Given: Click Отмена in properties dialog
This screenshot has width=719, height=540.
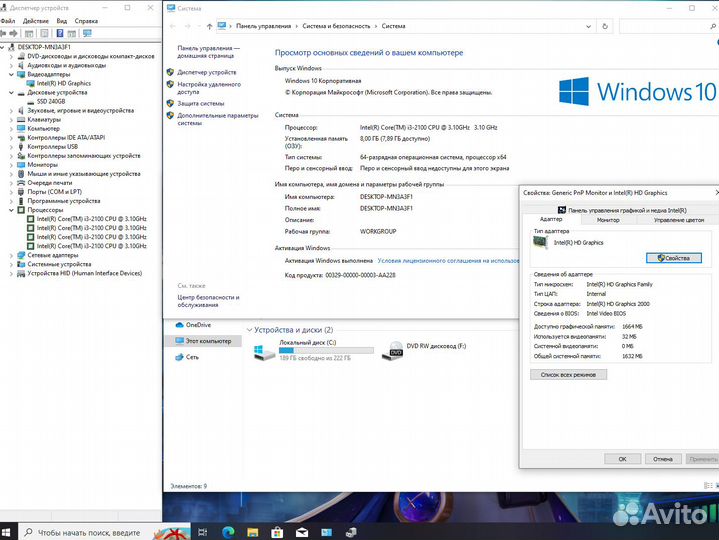Looking at the screenshot, I should [663, 459].
